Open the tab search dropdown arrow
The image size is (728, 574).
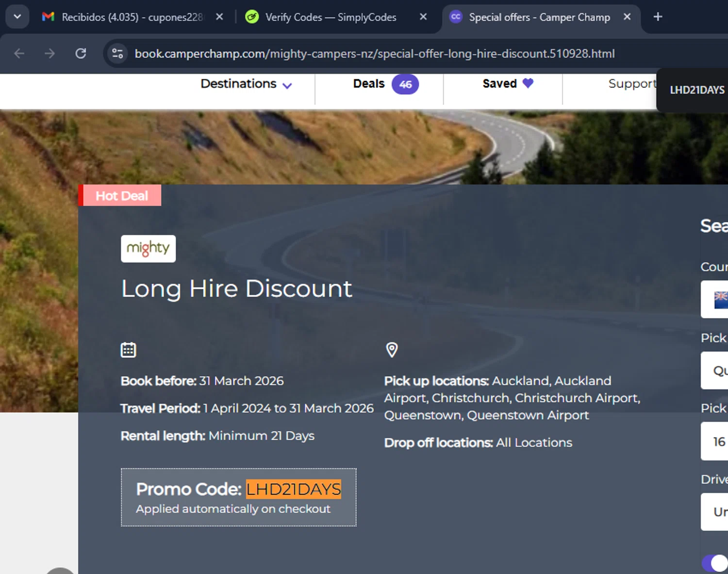17,17
